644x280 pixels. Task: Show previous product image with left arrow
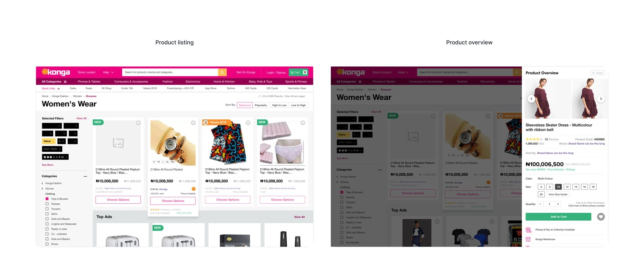[531, 99]
